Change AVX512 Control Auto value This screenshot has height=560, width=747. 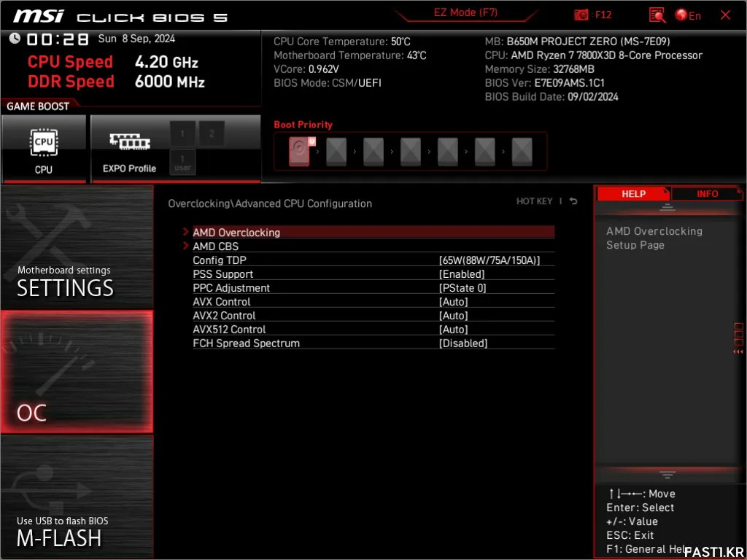[453, 329]
